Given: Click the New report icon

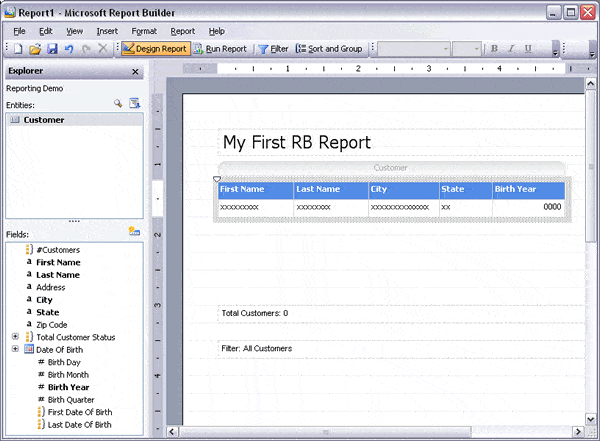Looking at the screenshot, I should pyautogui.click(x=20, y=48).
